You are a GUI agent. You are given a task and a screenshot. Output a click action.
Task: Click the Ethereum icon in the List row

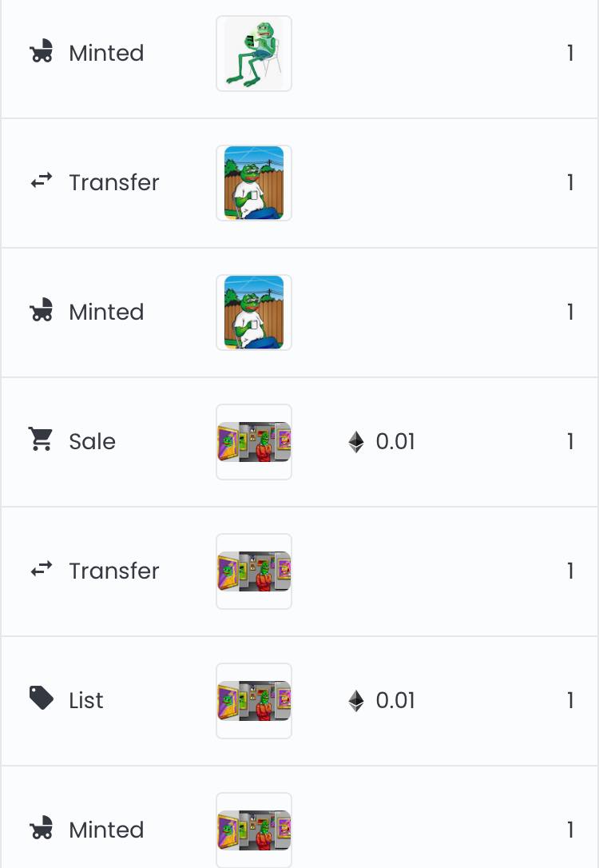pyautogui.click(x=356, y=701)
